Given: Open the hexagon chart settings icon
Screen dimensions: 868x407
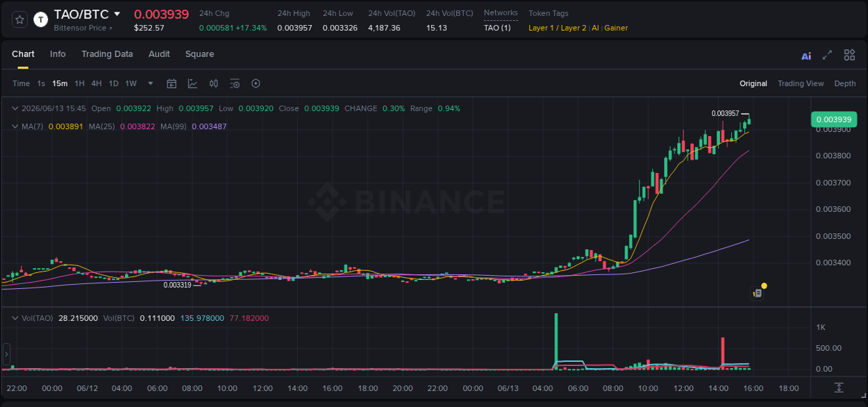Looking at the screenshot, I should pos(256,83).
